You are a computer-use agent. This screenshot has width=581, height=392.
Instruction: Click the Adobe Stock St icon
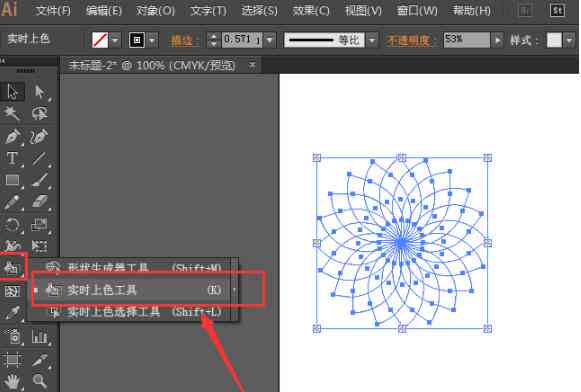tap(558, 10)
